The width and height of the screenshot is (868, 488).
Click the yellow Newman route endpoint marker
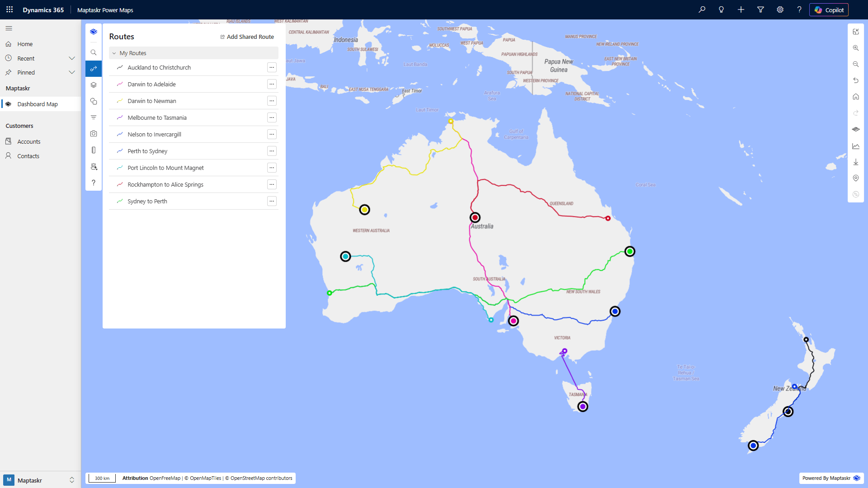(x=364, y=210)
